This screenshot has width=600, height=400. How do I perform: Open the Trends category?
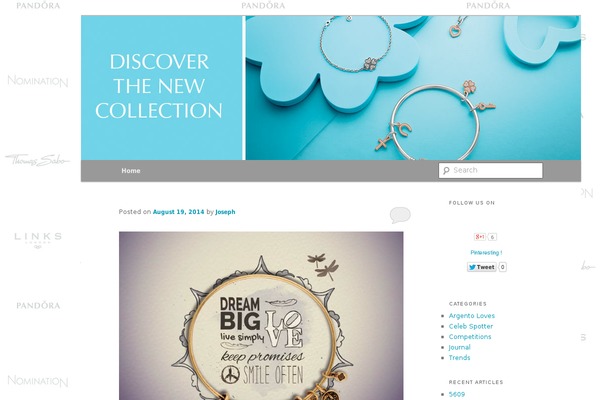tap(459, 358)
